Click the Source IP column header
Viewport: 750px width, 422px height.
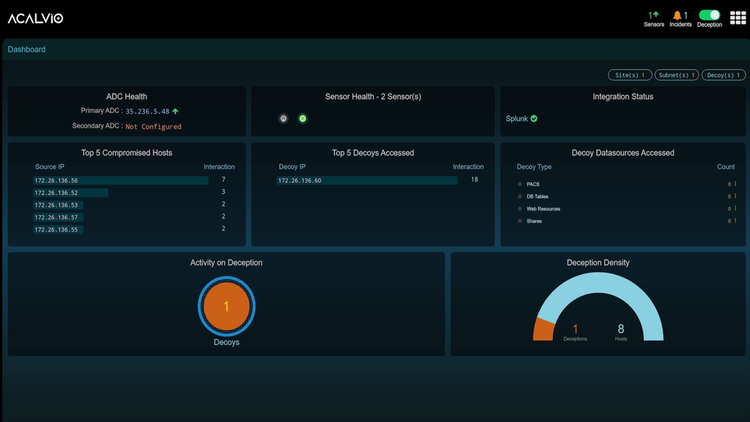click(50, 167)
